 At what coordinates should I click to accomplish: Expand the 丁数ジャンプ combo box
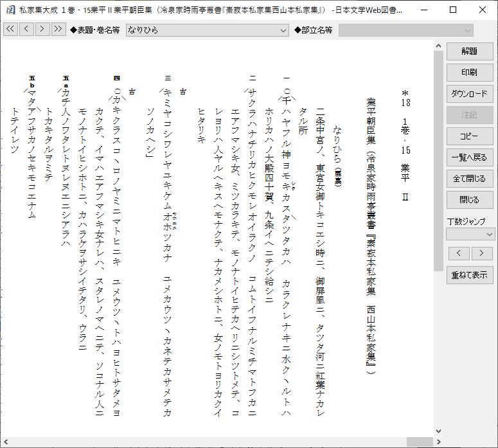470,235
